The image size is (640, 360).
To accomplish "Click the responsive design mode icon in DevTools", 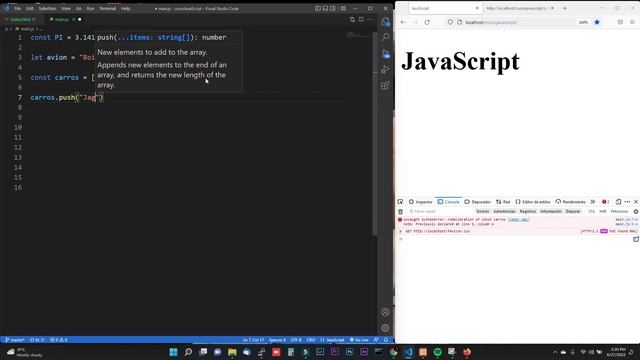I will point(618,202).
